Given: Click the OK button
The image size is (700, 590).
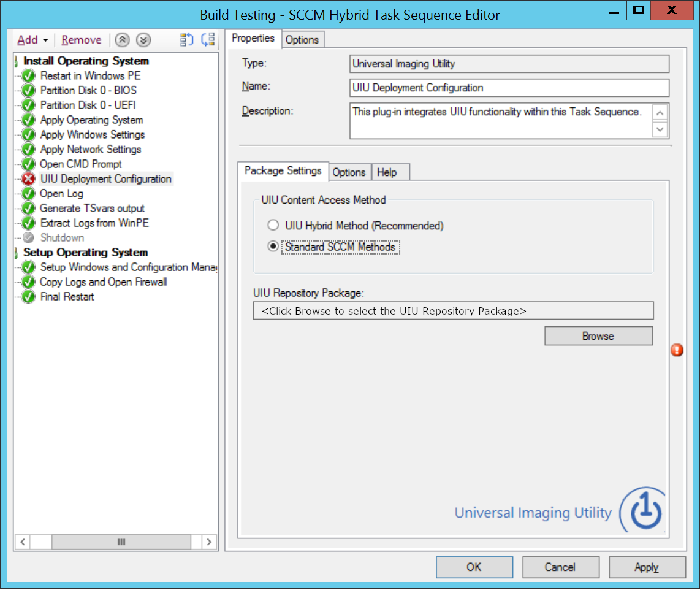Looking at the screenshot, I should click(474, 567).
